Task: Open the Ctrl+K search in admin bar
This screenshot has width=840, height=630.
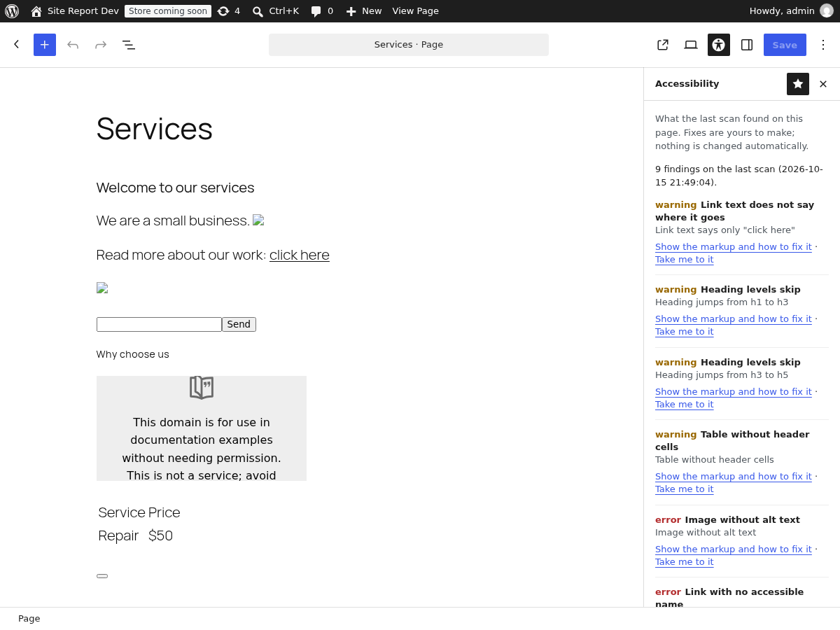Action: [x=276, y=11]
